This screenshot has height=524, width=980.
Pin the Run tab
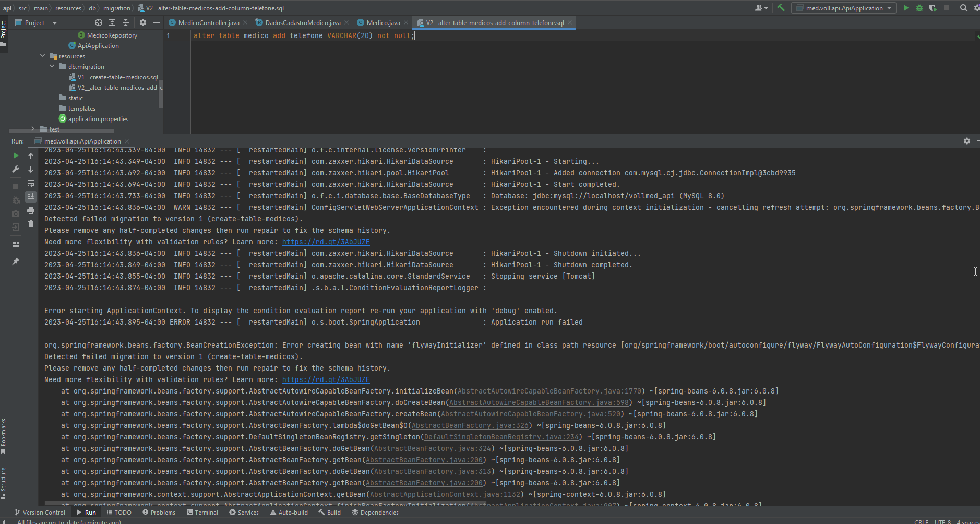click(16, 261)
